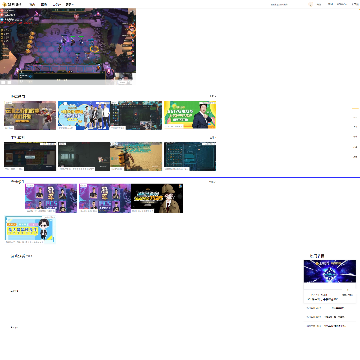The width and height of the screenshot is (360, 360).
Task: Open the detective in trench coat thumbnail
Action: pos(157,198)
